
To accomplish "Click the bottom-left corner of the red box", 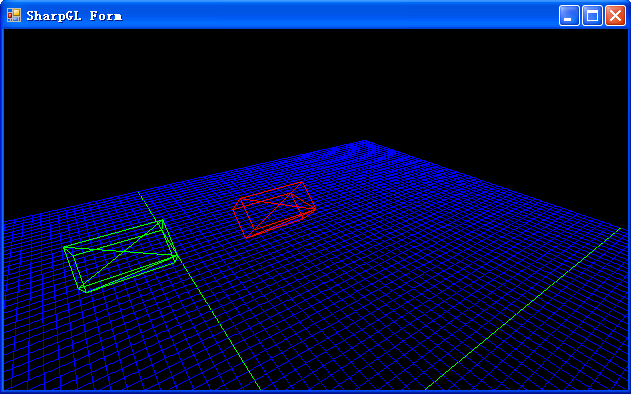I will click(x=246, y=237).
